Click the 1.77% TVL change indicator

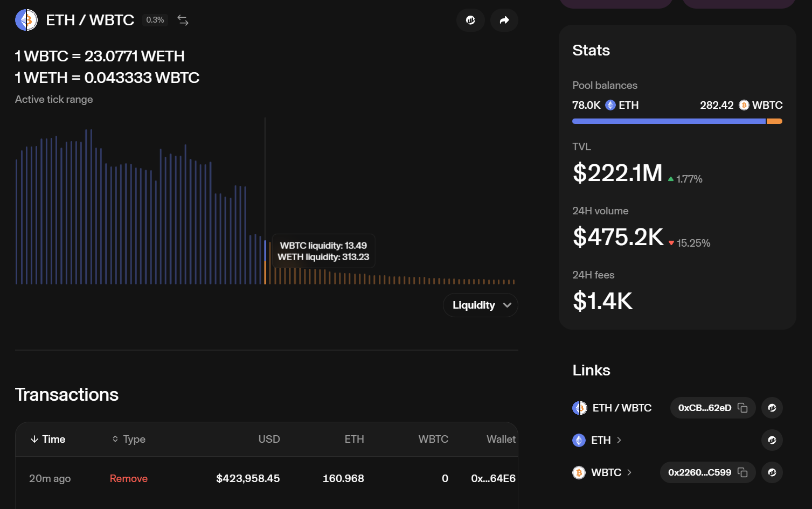pos(685,179)
